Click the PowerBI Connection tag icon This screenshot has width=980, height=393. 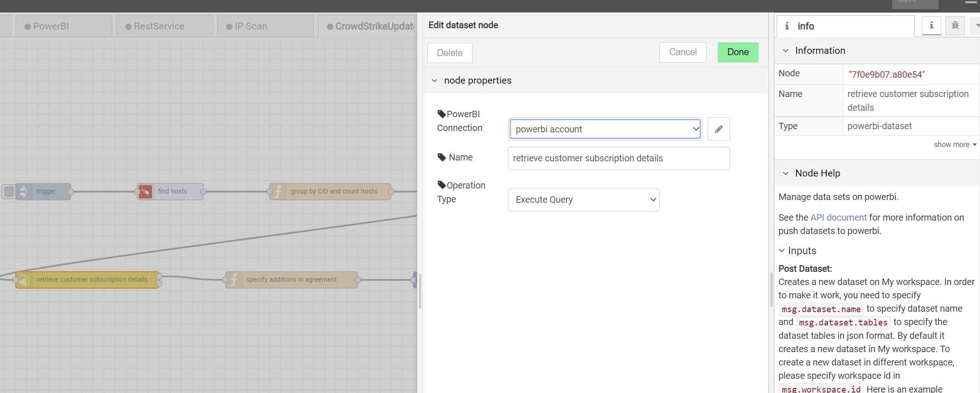tap(441, 114)
